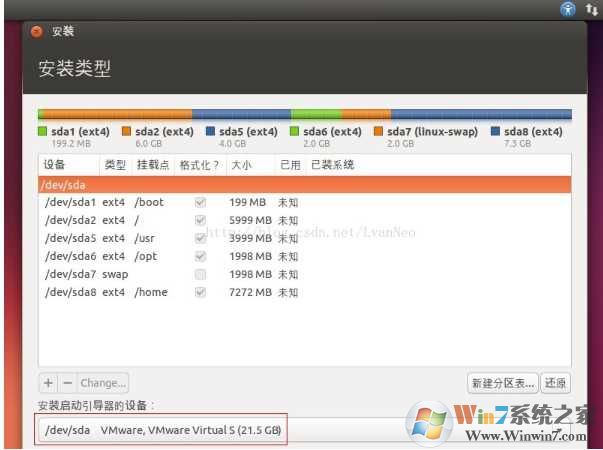603x450 pixels.
Task: Click the 大小 column header
Action: 251,165
